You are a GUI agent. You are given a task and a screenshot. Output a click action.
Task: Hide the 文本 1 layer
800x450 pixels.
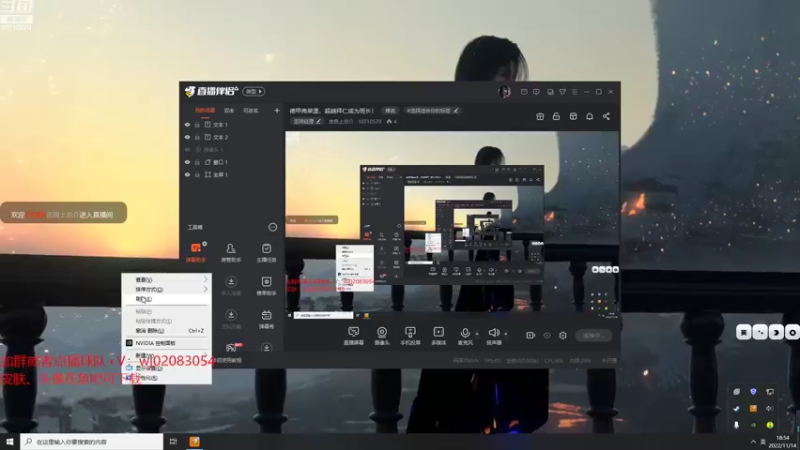click(187, 124)
